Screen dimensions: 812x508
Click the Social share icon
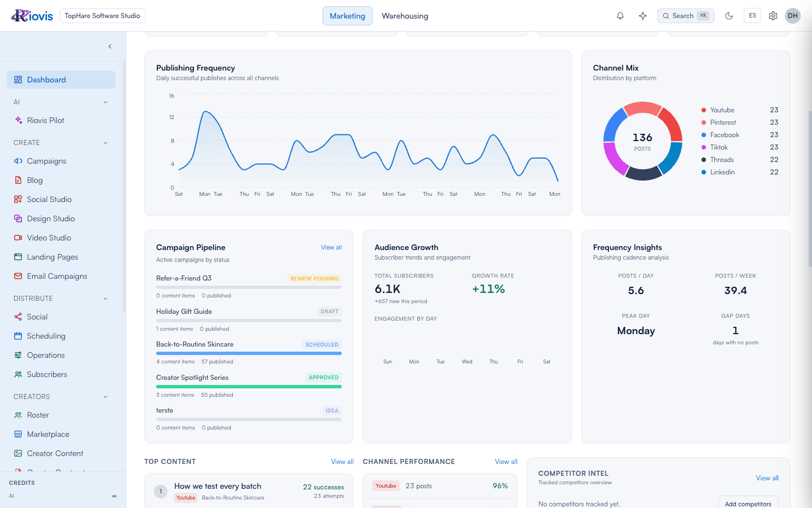(18, 317)
